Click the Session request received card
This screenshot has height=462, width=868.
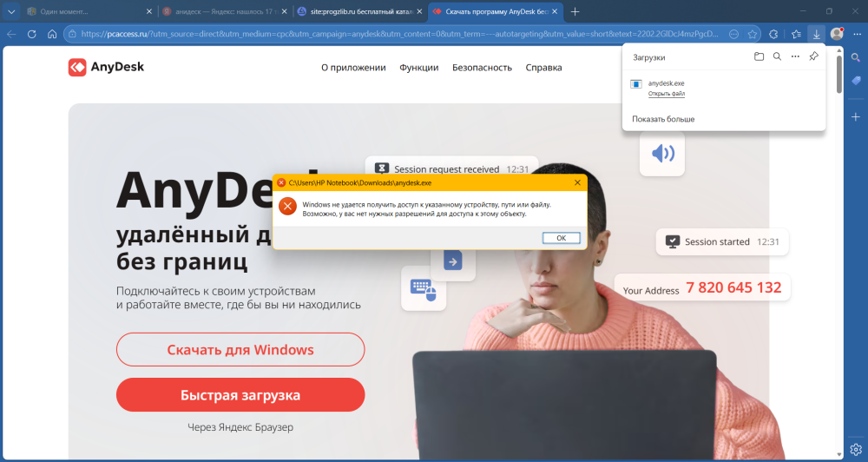point(451,166)
